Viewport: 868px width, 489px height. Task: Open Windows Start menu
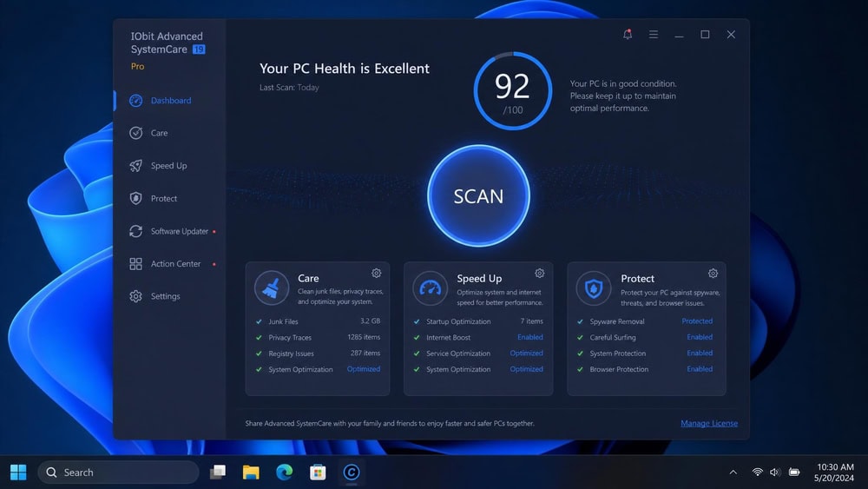point(18,472)
